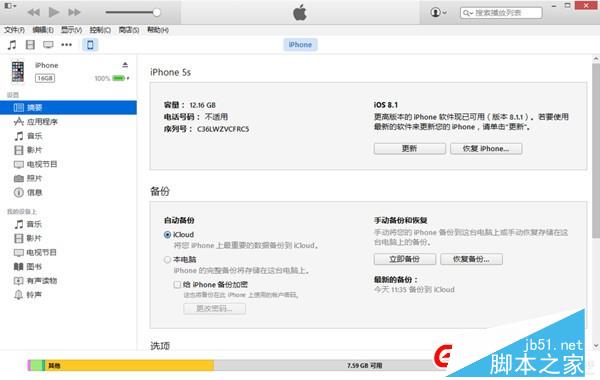The width and height of the screenshot is (600, 380).
Task: Click the iPhone device thumbnail in sidebar
Action: tap(18, 72)
